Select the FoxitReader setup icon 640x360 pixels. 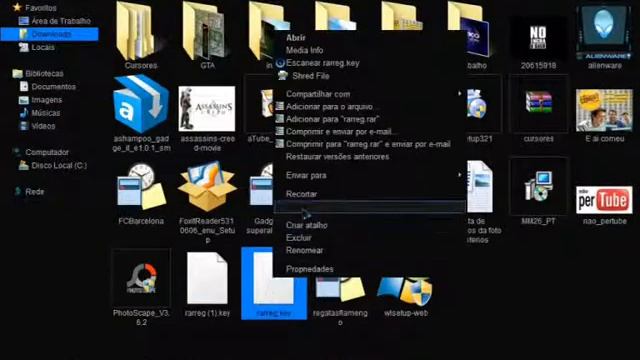click(x=207, y=187)
